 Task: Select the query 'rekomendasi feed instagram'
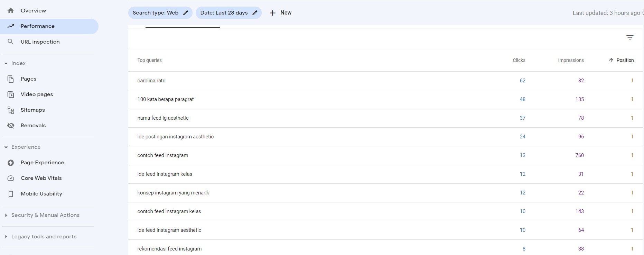[169, 249]
